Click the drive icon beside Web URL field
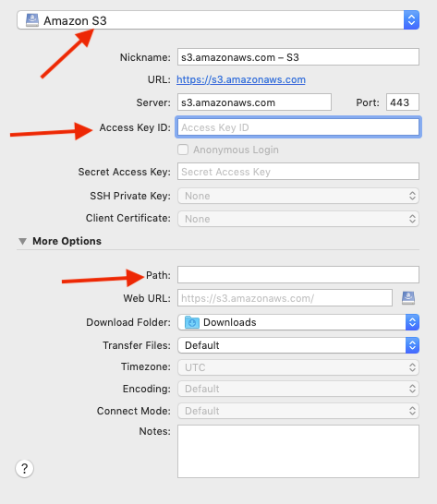Image resolution: width=437 pixels, height=504 pixels. 408,298
